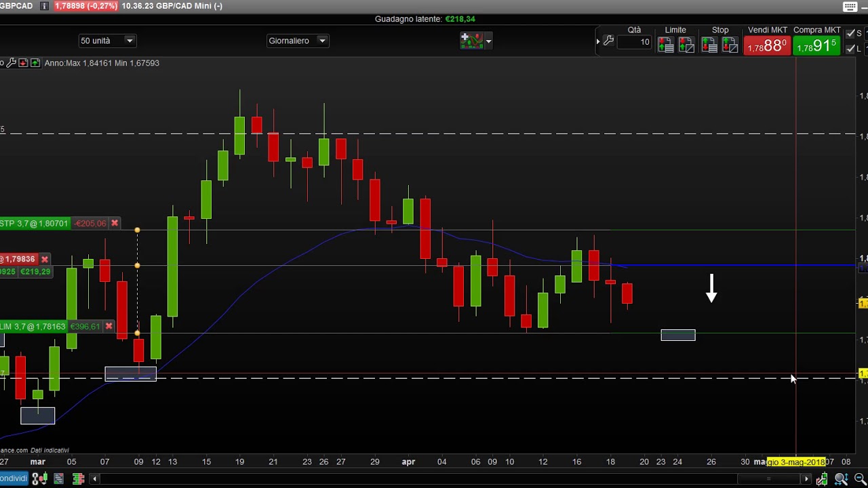Viewport: 868px width, 488px height.
Task: Click scrollbar right arrow button
Action: click(x=807, y=479)
